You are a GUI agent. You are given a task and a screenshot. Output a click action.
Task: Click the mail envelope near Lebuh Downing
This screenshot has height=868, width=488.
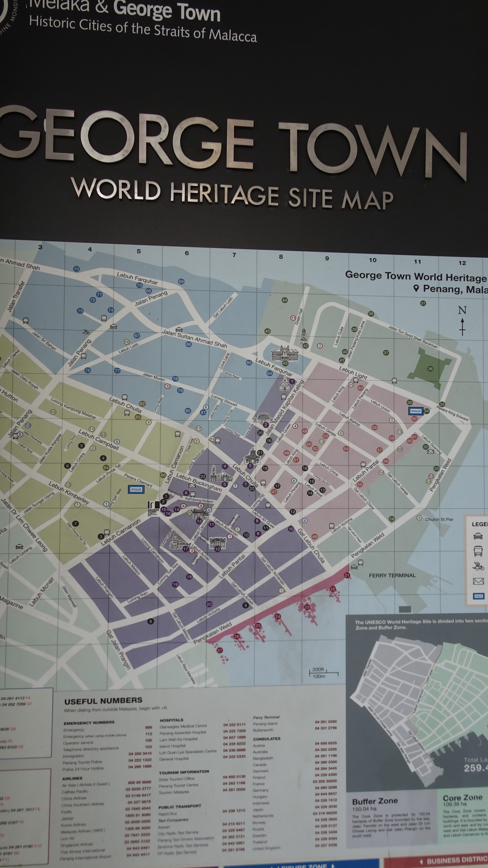click(430, 452)
